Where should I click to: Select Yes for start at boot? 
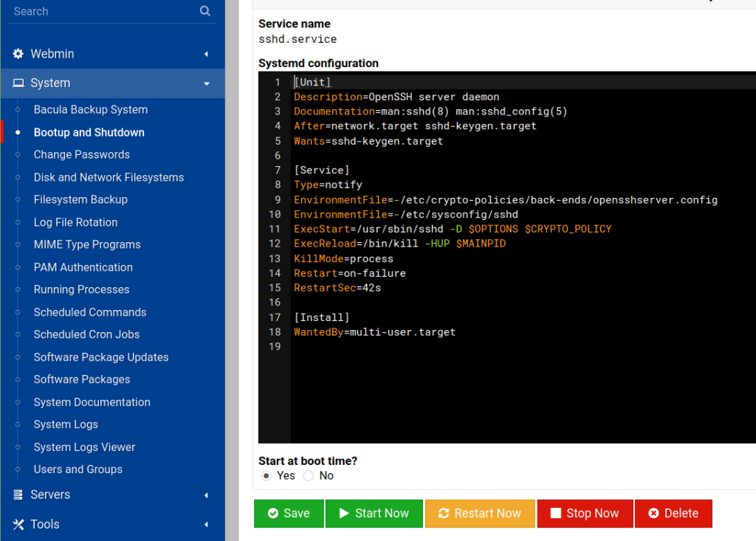[266, 476]
